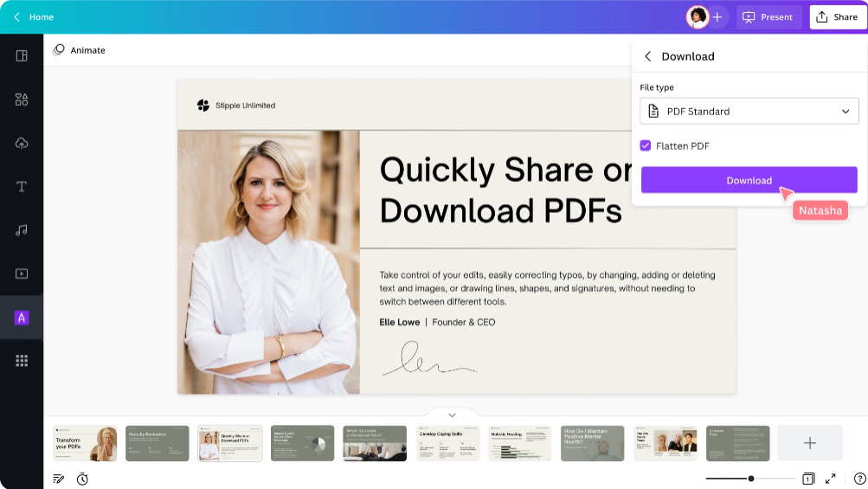
Task: Open the help question mark icon
Action: pyautogui.click(x=859, y=479)
